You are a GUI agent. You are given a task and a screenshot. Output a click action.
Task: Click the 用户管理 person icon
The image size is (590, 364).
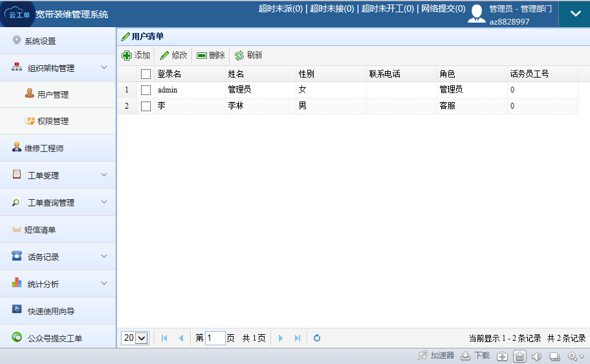pos(29,93)
